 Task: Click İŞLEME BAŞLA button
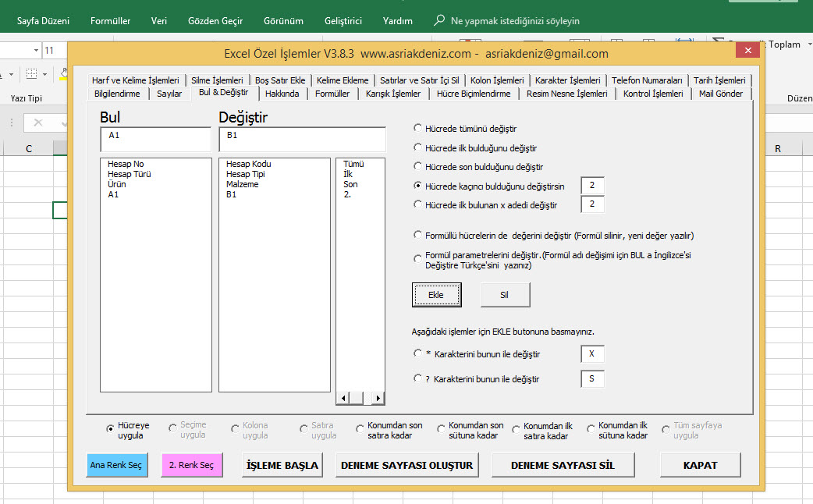282,465
